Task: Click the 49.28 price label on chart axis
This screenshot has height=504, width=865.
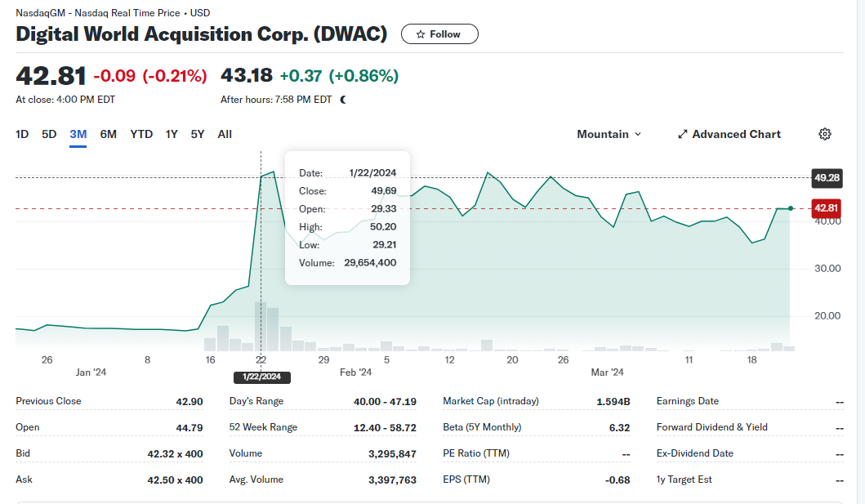Action: tap(827, 177)
